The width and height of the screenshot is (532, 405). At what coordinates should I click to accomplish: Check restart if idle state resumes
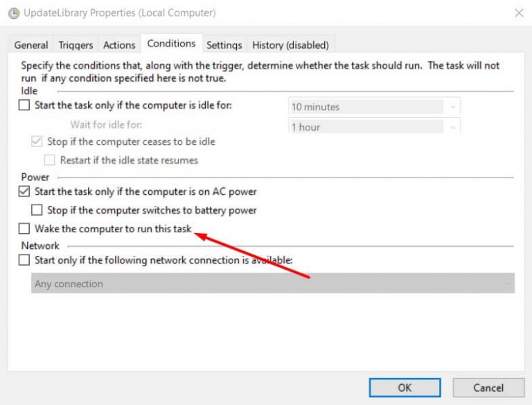pos(50,160)
